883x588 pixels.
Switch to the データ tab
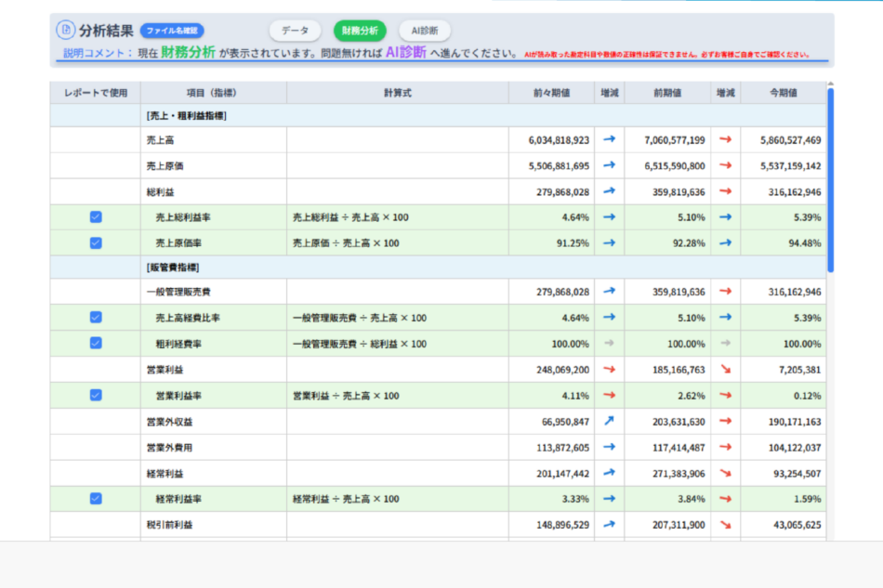[295, 31]
